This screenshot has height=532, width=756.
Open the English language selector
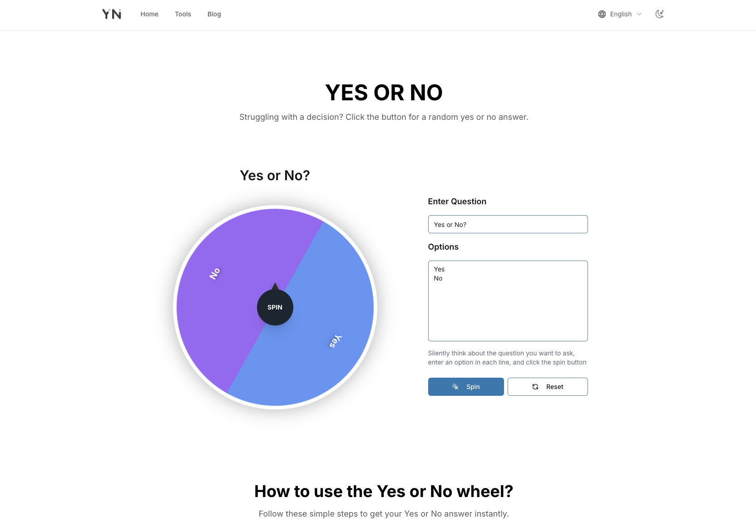621,14
